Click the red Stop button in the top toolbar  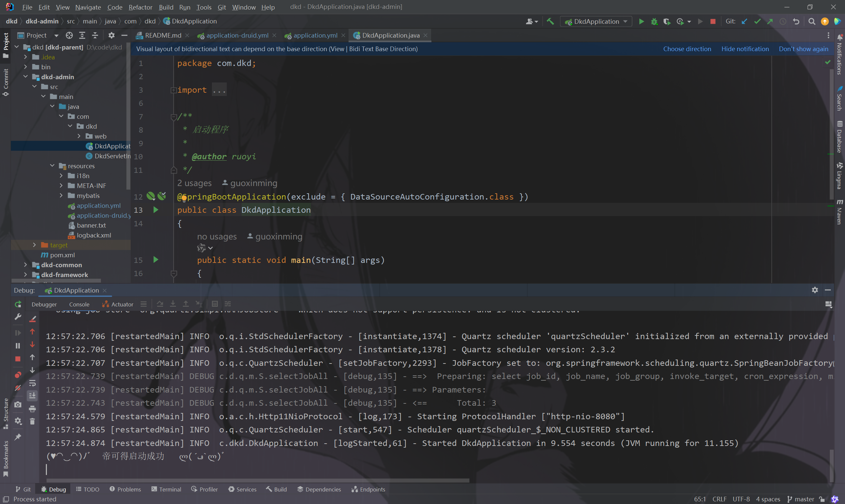(x=713, y=21)
